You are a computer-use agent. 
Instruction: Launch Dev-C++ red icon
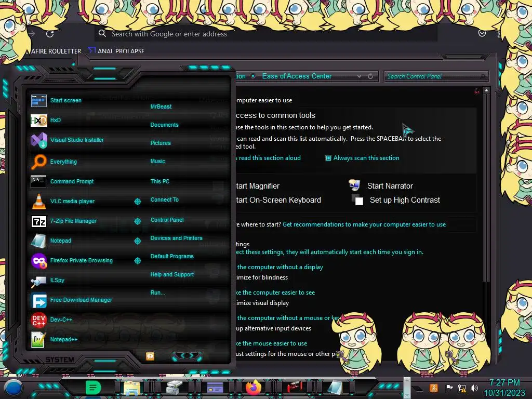coord(38,320)
